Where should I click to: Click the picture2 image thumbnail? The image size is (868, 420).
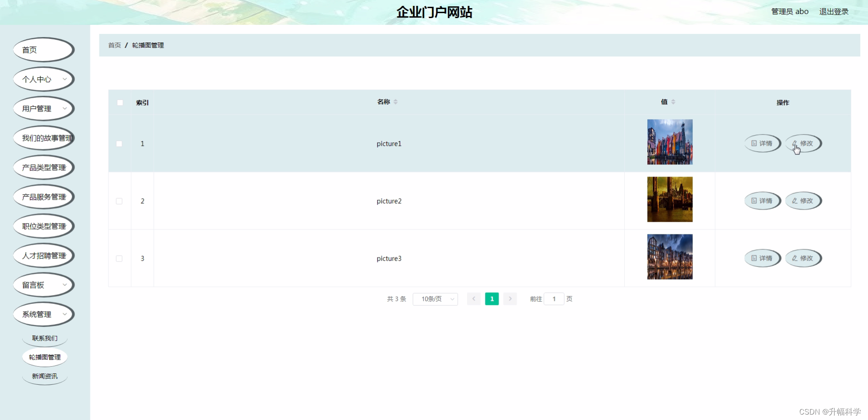[670, 199]
